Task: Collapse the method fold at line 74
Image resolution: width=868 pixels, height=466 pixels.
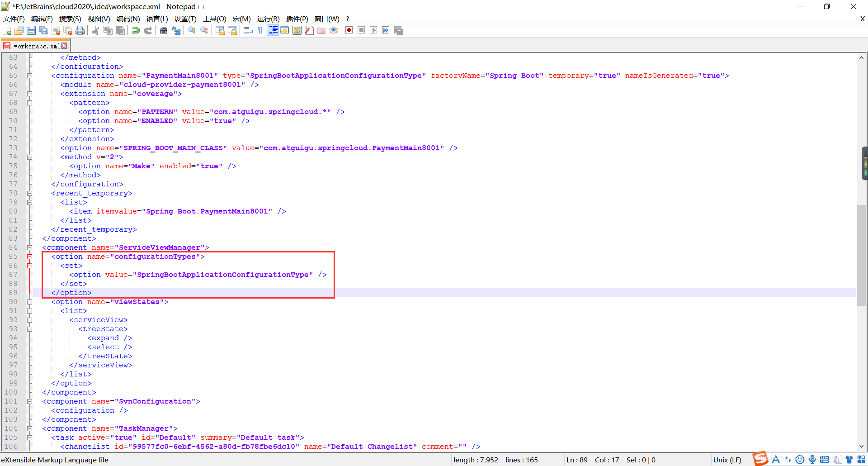Action: pos(29,157)
